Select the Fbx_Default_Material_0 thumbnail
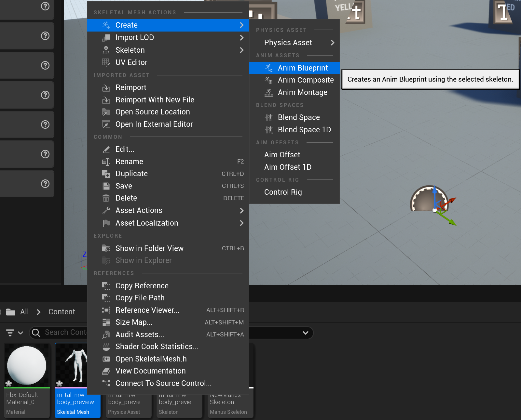 pyautogui.click(x=27, y=366)
